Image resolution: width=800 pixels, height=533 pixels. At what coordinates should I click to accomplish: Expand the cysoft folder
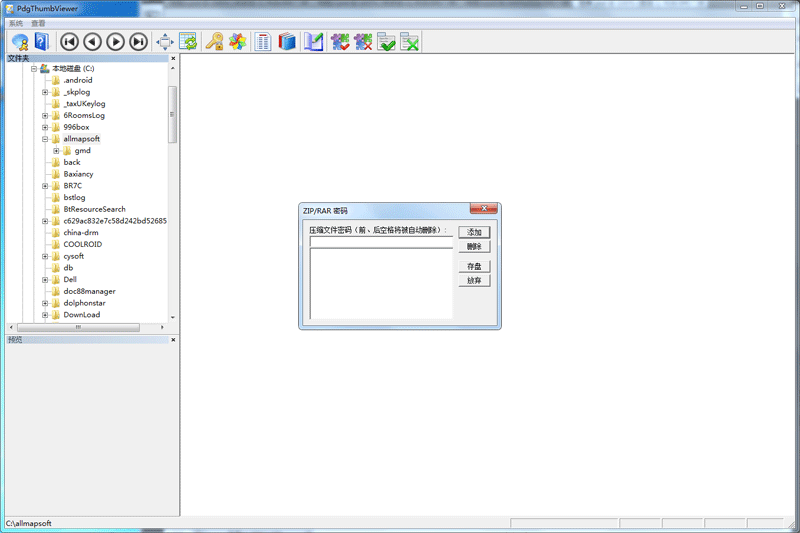tap(45, 256)
